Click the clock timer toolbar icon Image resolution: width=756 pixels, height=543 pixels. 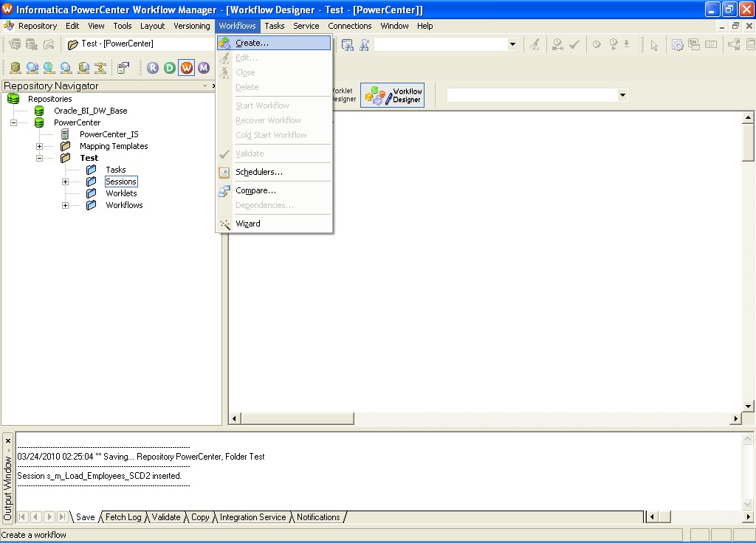[x=597, y=45]
